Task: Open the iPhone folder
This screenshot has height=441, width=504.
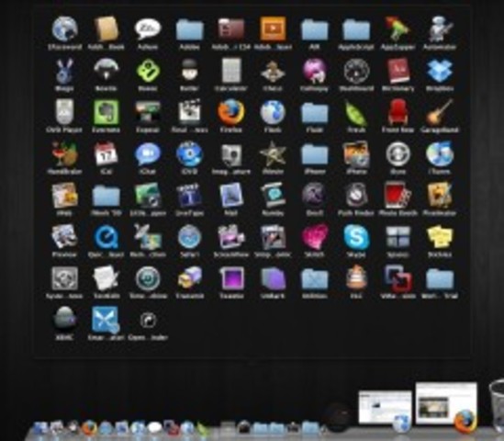Action: point(314,154)
